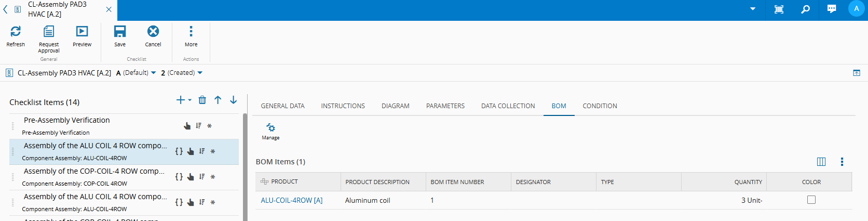Open the ALU-COIL-4ROW [A] product link
This screenshot has height=221, width=868.
tap(292, 201)
